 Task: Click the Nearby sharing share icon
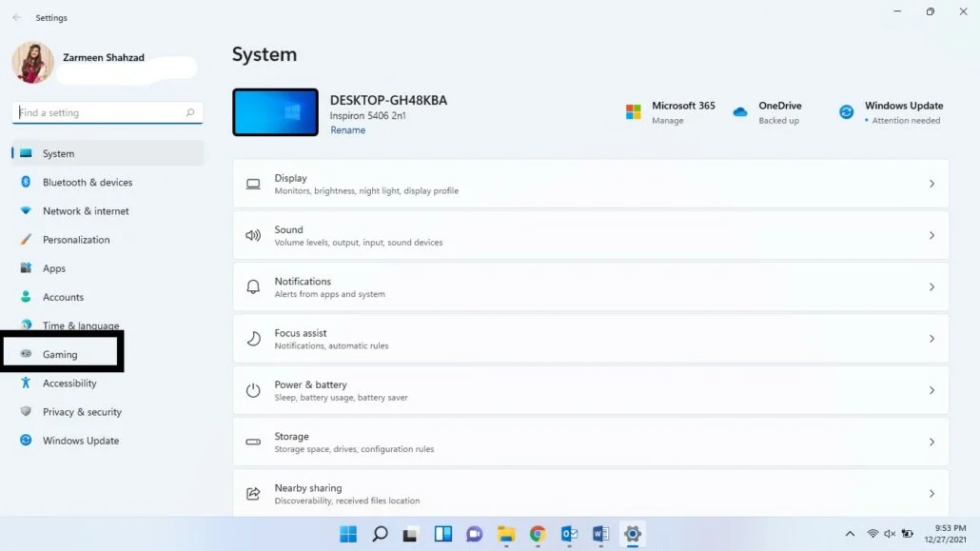253,494
